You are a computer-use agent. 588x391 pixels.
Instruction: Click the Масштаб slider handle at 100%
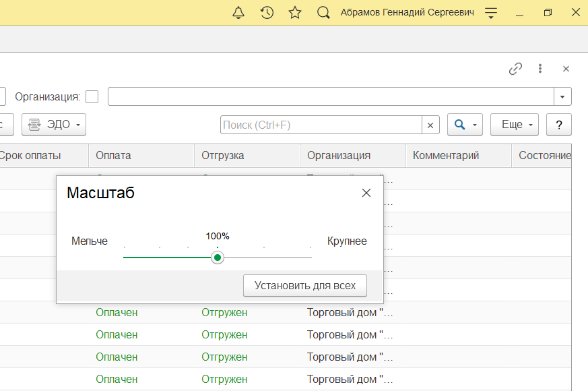coord(218,258)
